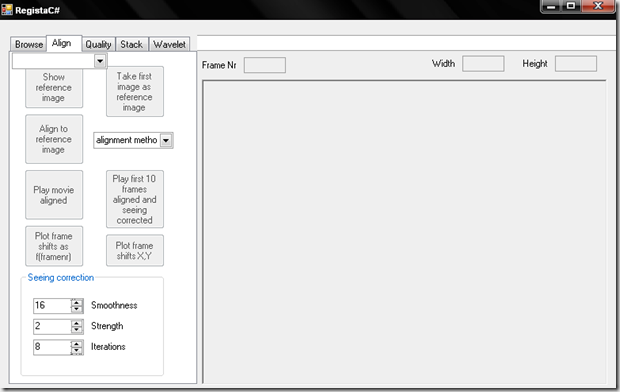Image resolution: width=620 pixels, height=392 pixels.
Task: Click the Frame Nr input field
Action: point(265,65)
